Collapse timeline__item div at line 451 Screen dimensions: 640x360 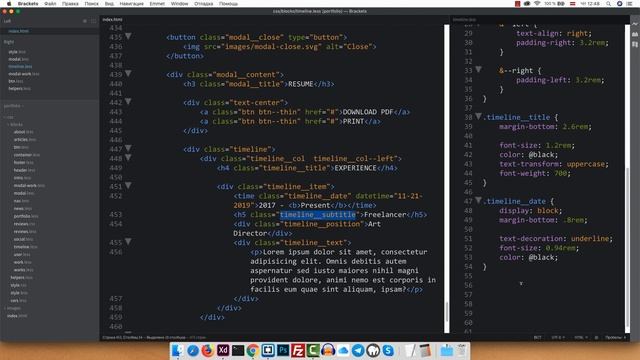128,186
